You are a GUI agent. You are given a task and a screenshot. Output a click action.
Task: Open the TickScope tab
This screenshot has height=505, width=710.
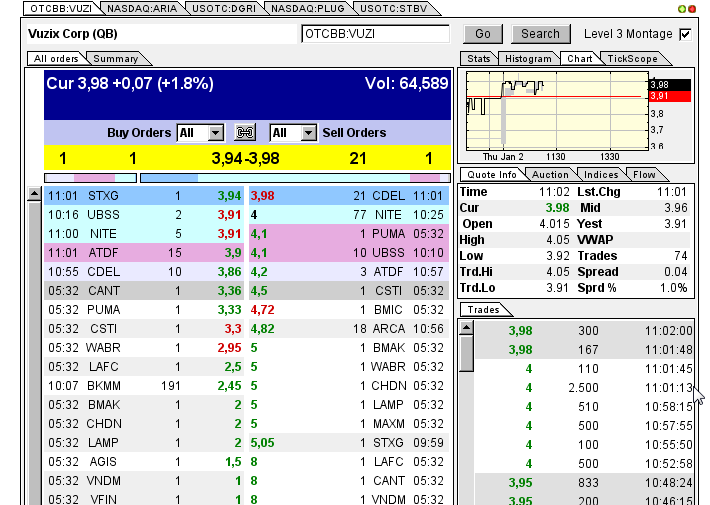click(x=632, y=58)
